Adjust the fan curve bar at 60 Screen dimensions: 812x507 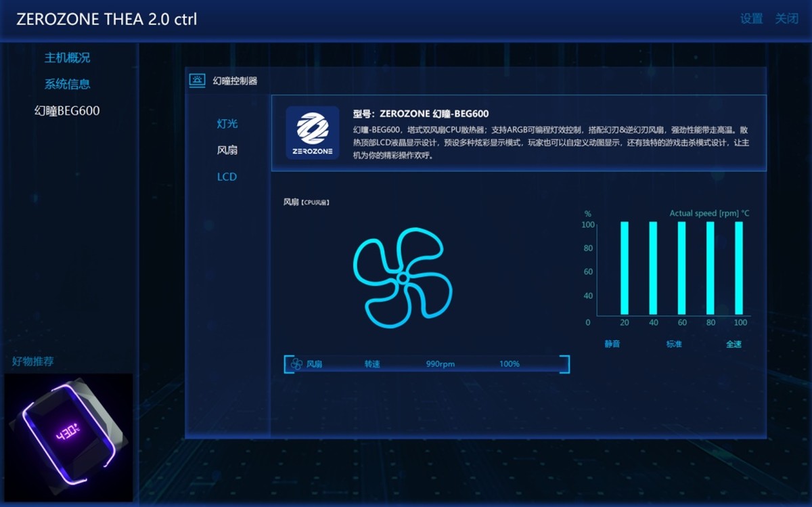pos(682,269)
